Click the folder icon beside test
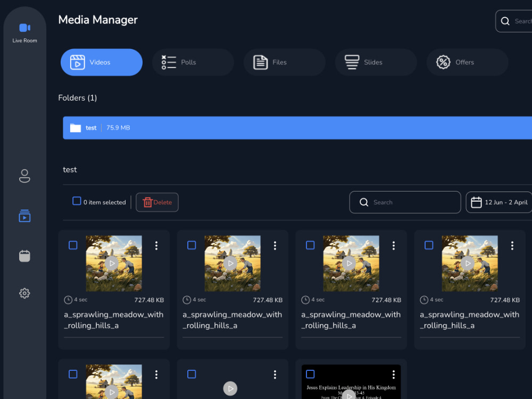Image resolution: width=532 pixels, height=399 pixels. [x=76, y=128]
